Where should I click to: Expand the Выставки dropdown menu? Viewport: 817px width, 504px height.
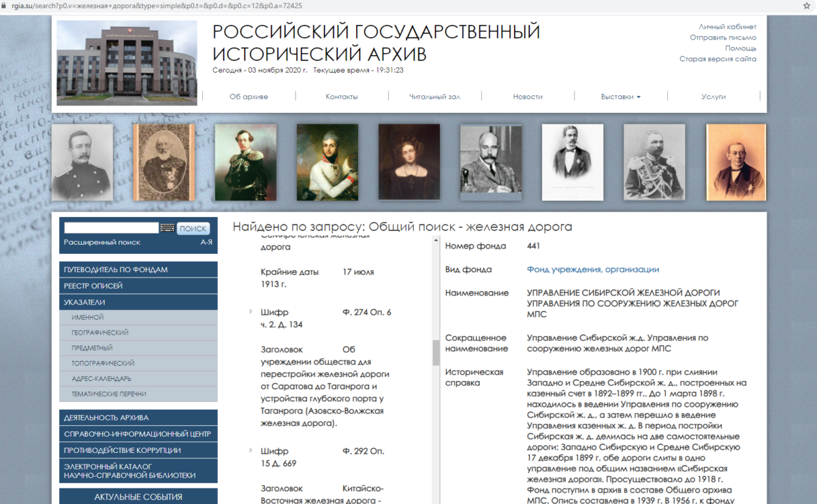click(x=621, y=97)
